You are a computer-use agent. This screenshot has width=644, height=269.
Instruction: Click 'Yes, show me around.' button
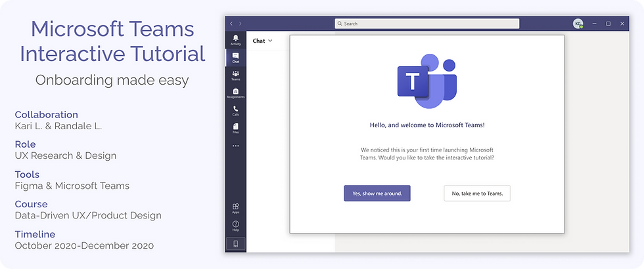coord(377,193)
